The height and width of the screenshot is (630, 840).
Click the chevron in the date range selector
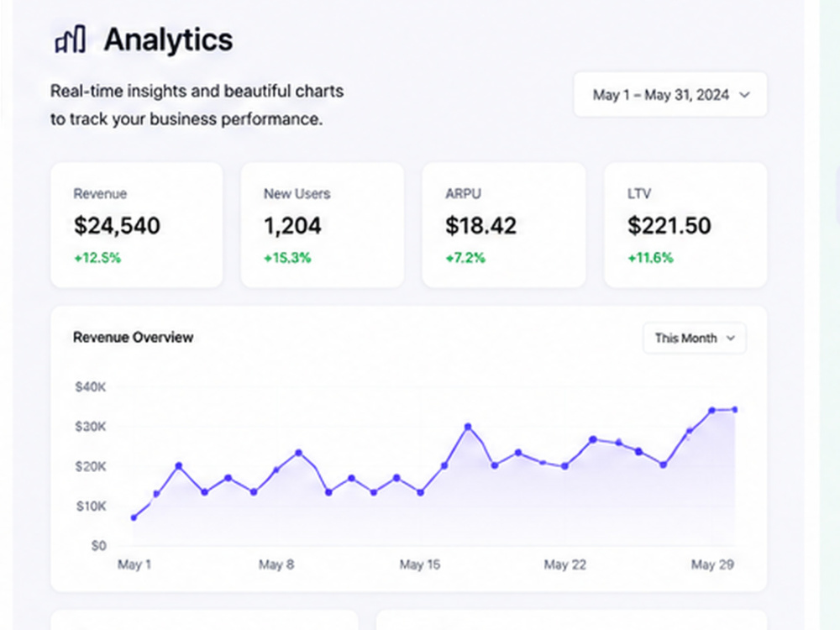(744, 95)
